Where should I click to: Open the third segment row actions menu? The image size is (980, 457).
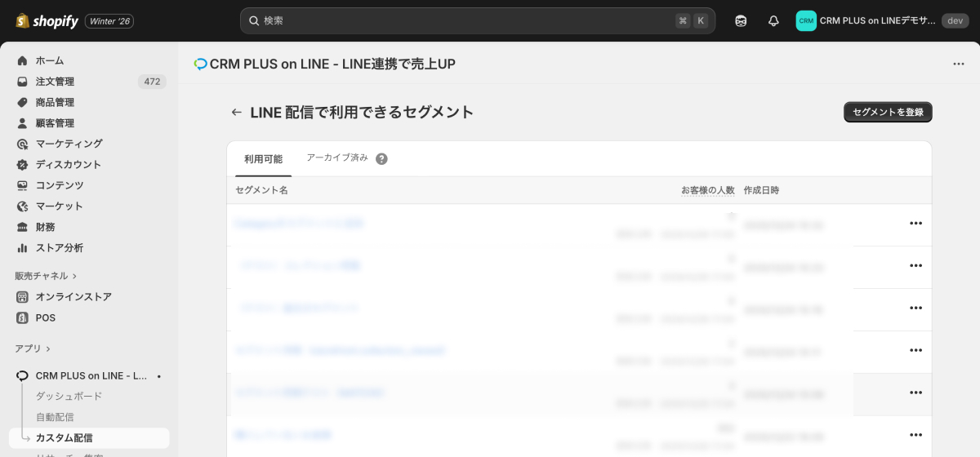point(915,308)
